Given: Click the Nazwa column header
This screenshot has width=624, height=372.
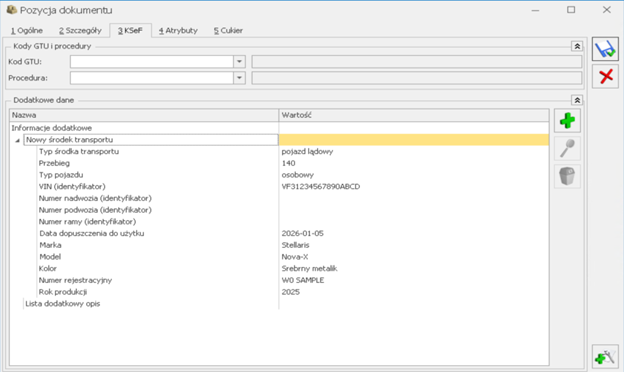Looking at the screenshot, I should pyautogui.click(x=144, y=115).
